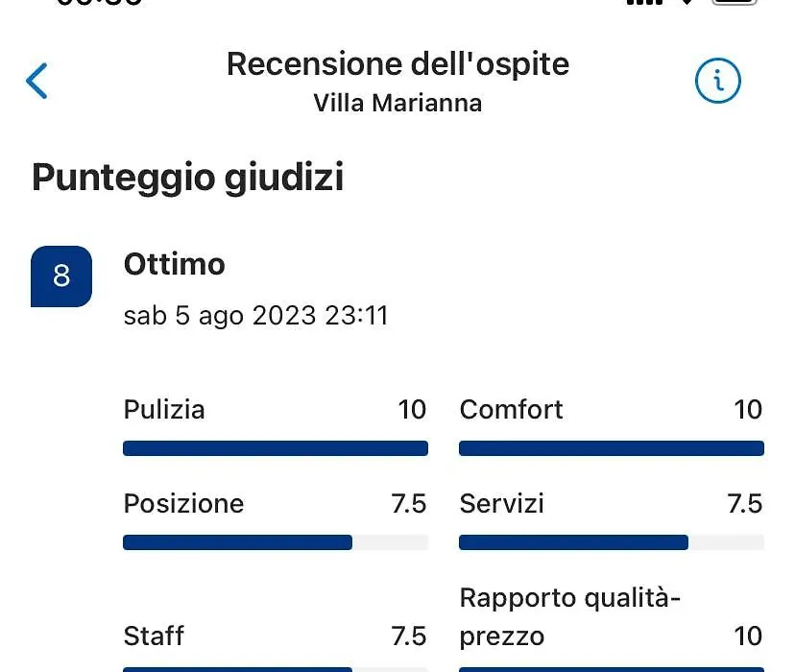
Task: Select the Pulizia rating bar
Action: [x=276, y=448]
